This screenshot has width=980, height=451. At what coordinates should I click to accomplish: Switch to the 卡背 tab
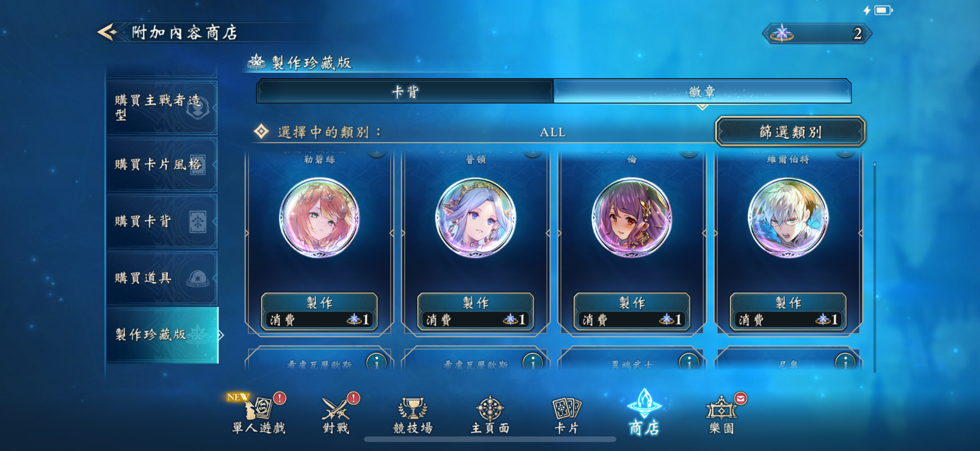tap(405, 91)
